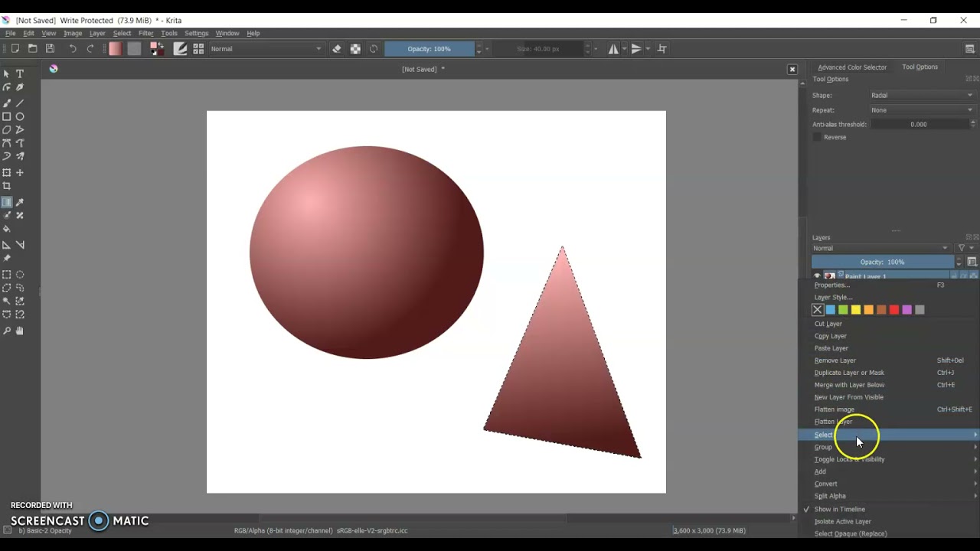Viewport: 980px width, 551px height.
Task: Click the vertical mirror tool
Action: [x=637, y=49]
